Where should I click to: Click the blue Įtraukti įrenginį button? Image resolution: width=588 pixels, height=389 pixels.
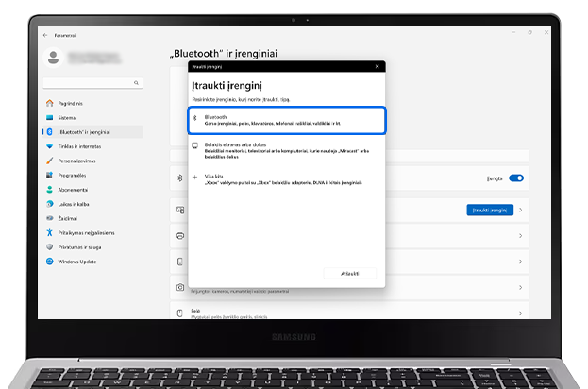click(490, 210)
